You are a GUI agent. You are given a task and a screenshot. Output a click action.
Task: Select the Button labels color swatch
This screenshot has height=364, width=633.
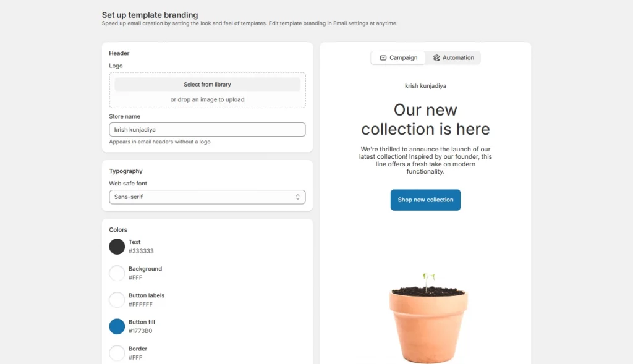[x=117, y=300]
